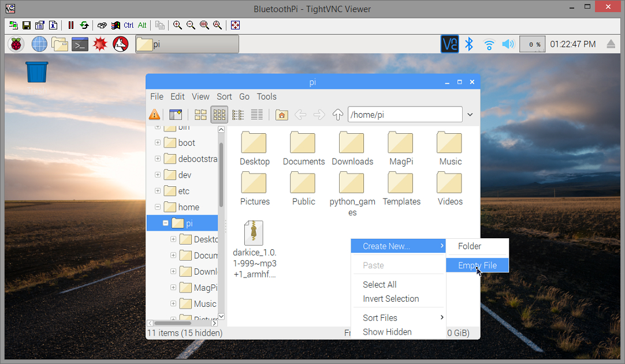Collapse the pi folder tree node
Viewport: 625px width, 364px height.
click(x=165, y=223)
